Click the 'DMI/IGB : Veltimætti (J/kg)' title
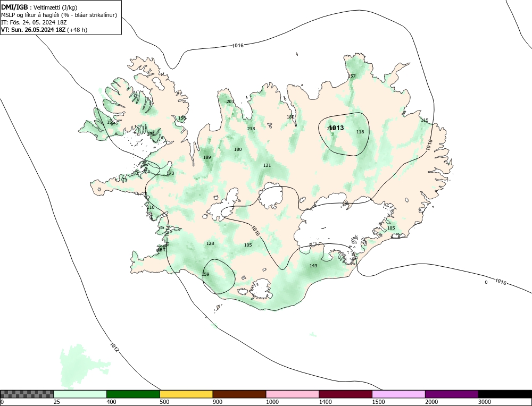532x406 pixels. 39,7
